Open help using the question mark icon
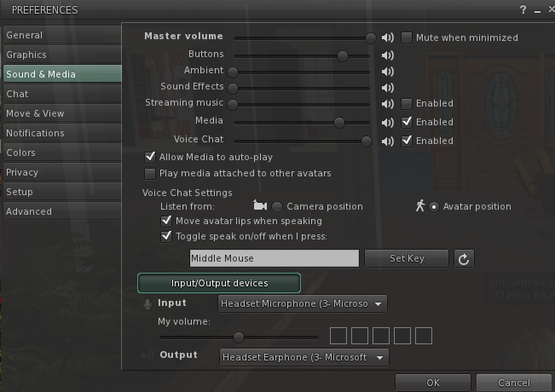This screenshot has height=392, width=555. click(x=523, y=10)
